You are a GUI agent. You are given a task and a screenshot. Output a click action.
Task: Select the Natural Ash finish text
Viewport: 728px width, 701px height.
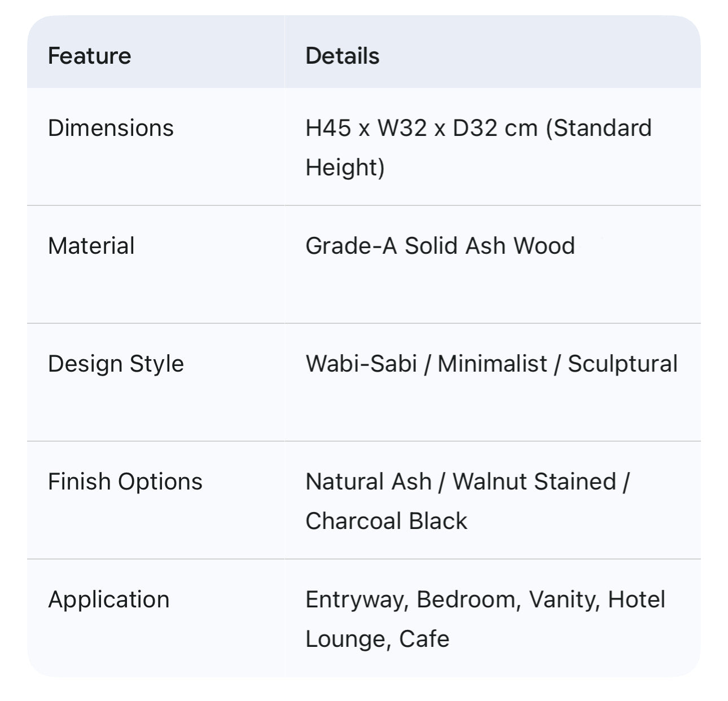pos(368,482)
